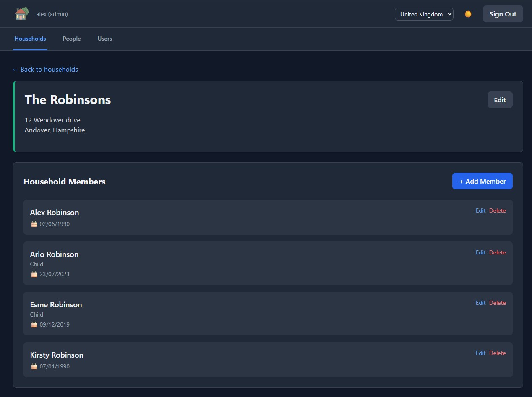Switch to the Households tab
The height and width of the screenshot is (397, 532).
[30, 39]
